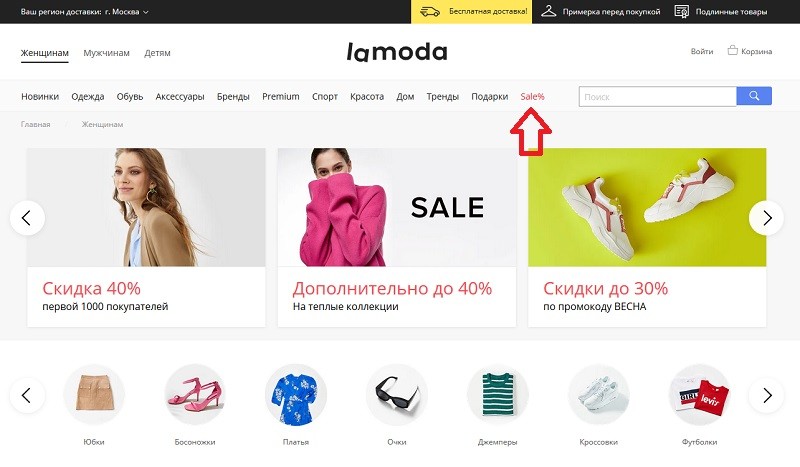Click the Поиск search input field
Image resolution: width=800 pixels, height=467 pixels.
coord(657,96)
